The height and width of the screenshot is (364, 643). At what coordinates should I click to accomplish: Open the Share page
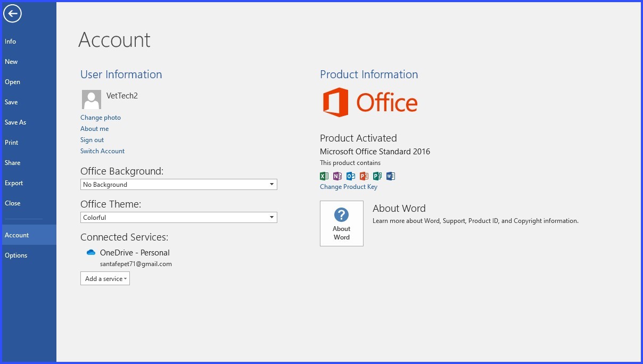coord(29,163)
